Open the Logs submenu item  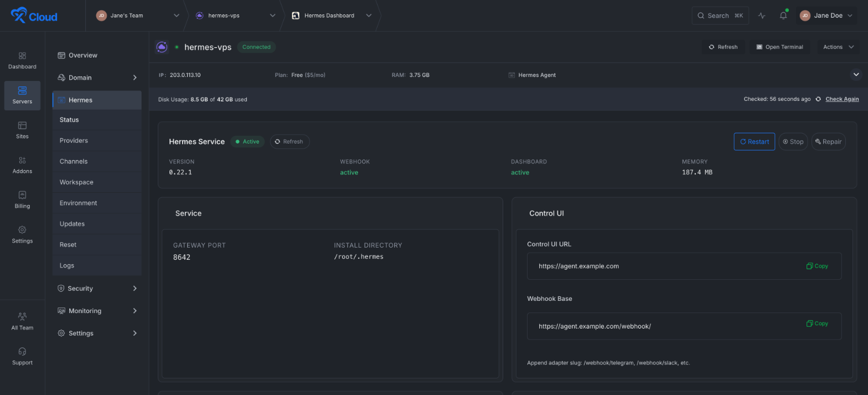97,265
